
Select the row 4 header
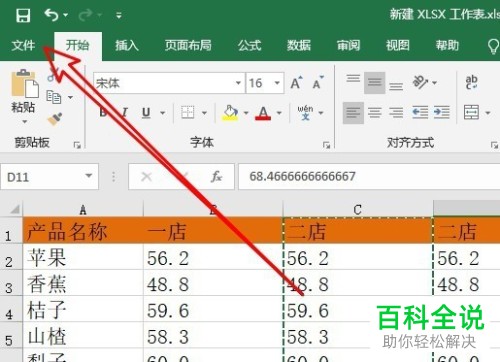pyautogui.click(x=10, y=309)
